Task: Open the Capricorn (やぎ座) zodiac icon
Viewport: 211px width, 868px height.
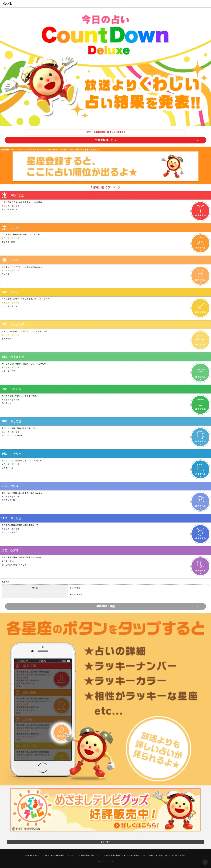Action: (x=200, y=567)
